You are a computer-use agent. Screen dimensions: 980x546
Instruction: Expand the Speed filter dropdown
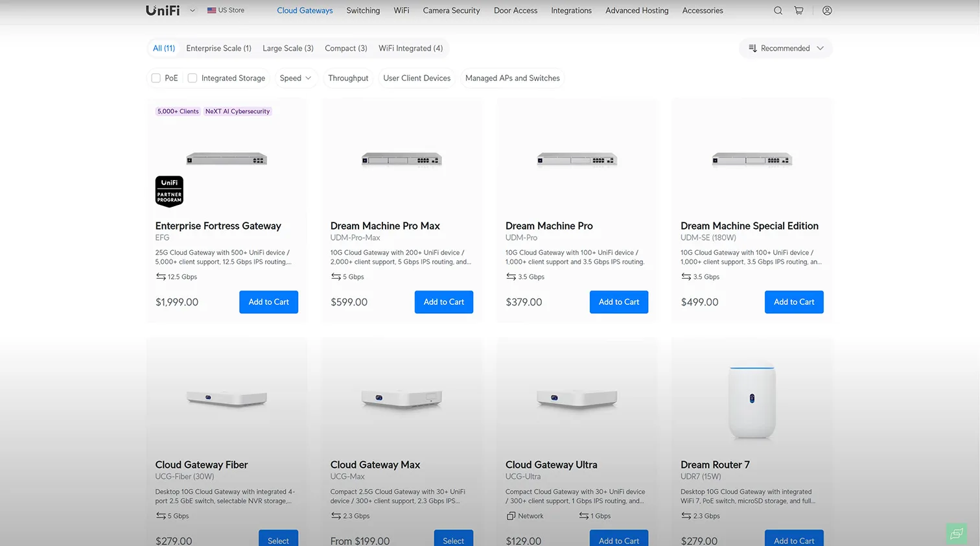295,78
